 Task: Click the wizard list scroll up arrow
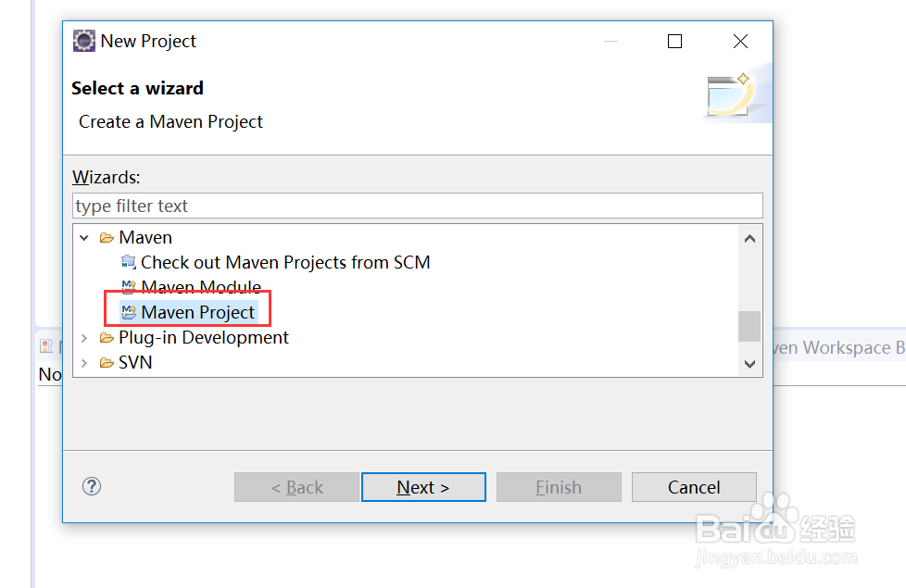(x=749, y=238)
